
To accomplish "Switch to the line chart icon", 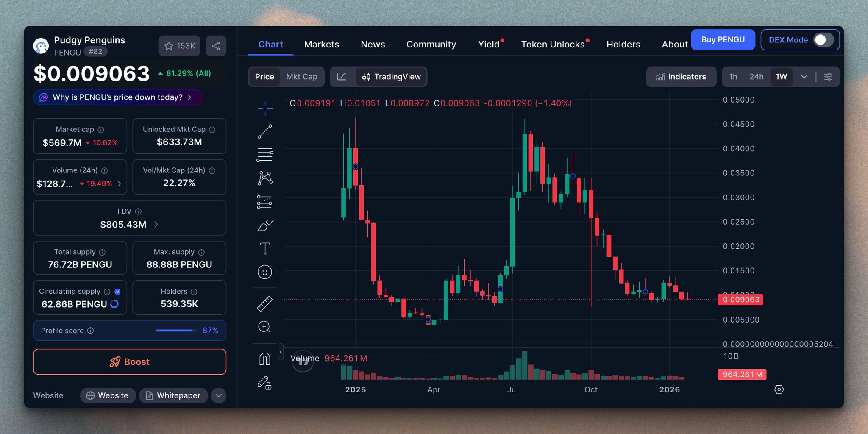I will click(342, 77).
